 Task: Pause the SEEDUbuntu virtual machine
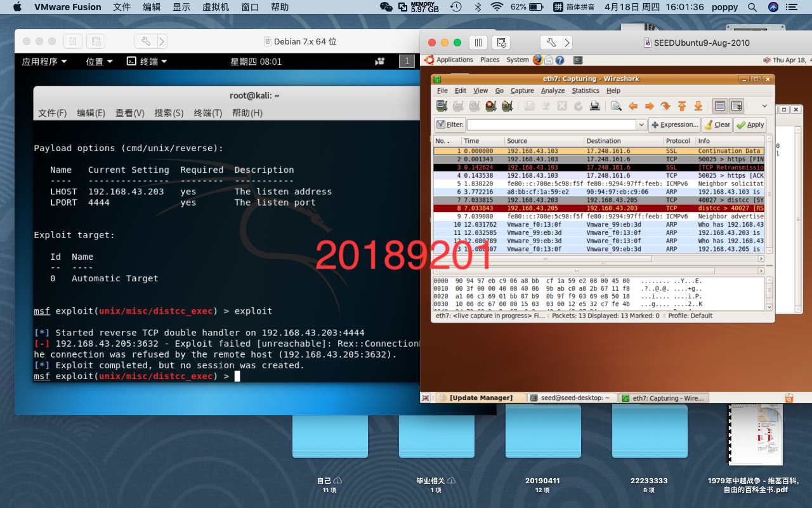[478, 43]
